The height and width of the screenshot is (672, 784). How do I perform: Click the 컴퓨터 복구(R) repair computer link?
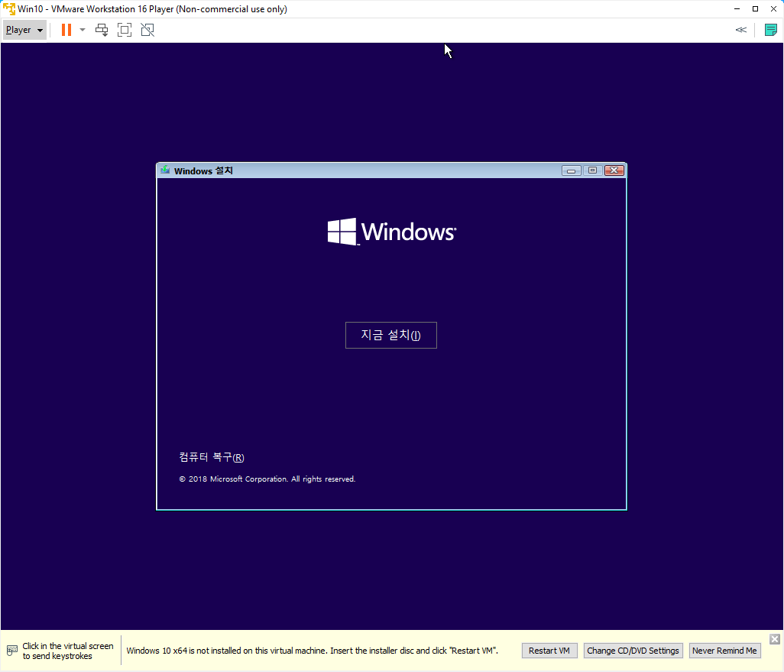212,457
